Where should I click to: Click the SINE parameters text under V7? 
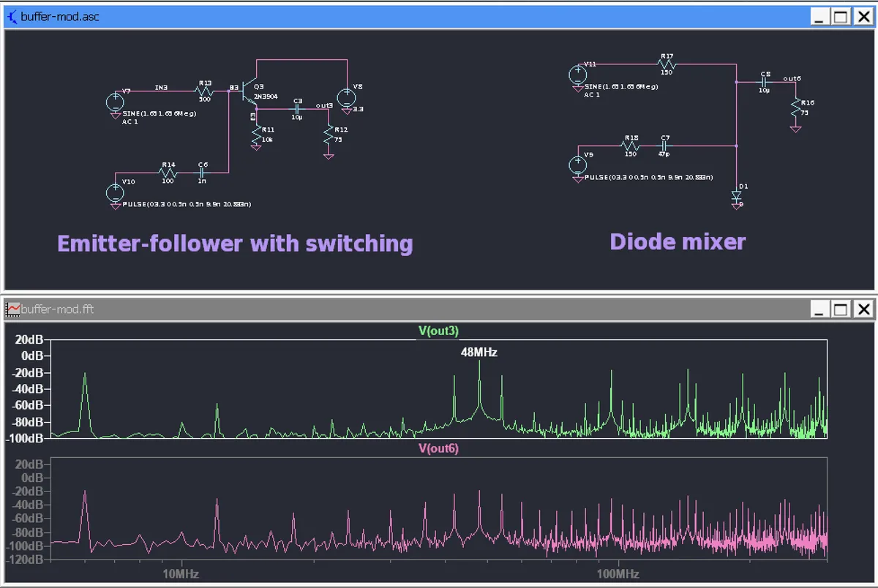pyautogui.click(x=160, y=113)
